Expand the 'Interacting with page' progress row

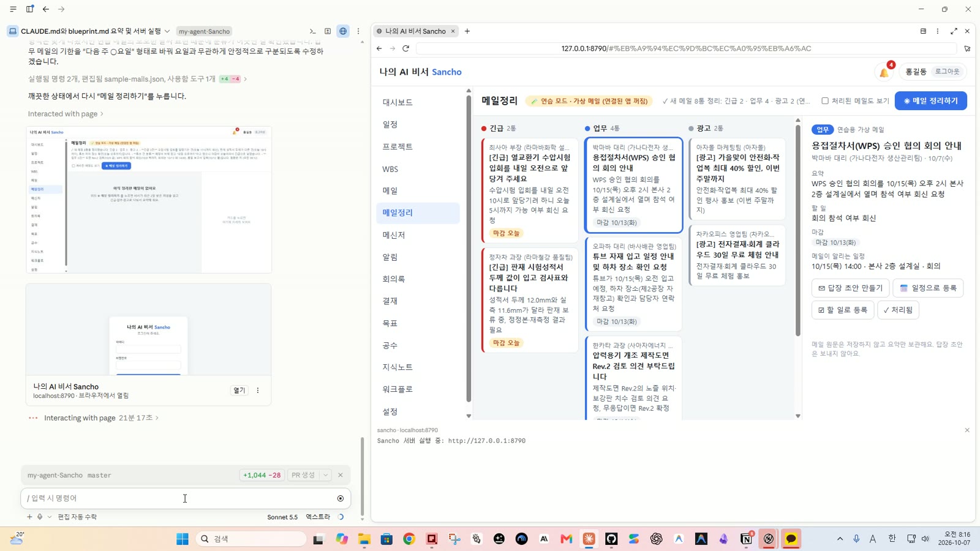[x=101, y=418]
